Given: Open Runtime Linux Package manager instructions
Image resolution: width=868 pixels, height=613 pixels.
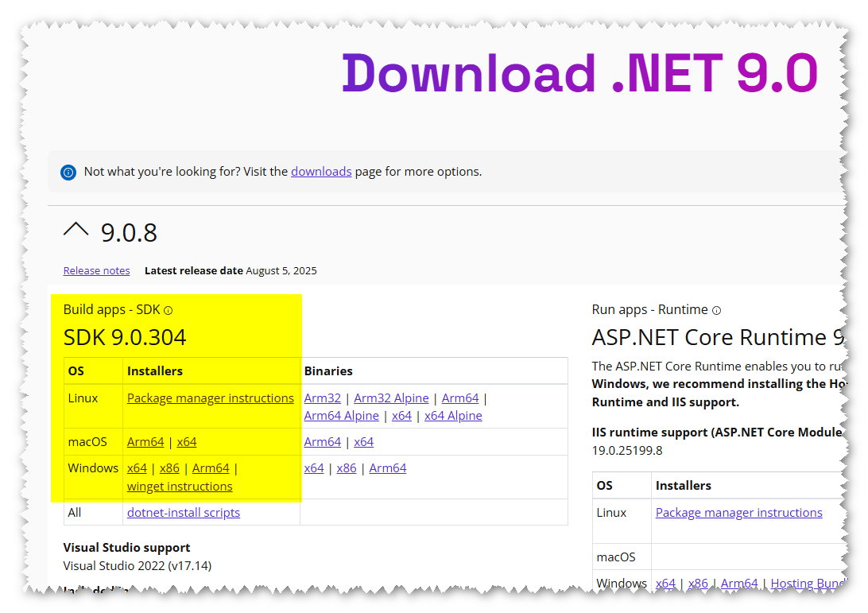Looking at the screenshot, I should tap(739, 513).
